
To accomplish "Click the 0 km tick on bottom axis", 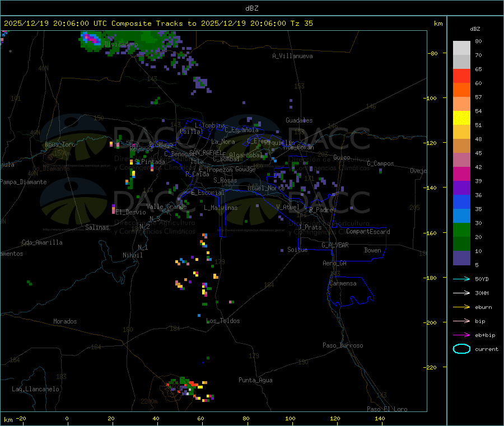I will point(67,418).
